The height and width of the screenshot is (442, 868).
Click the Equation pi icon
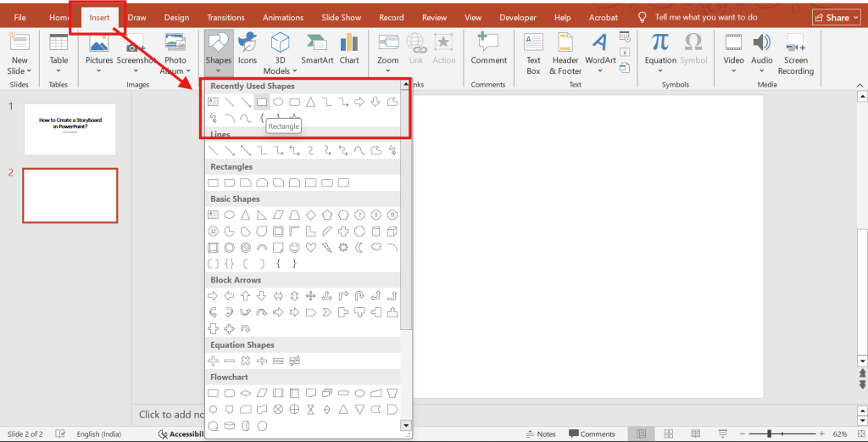tap(660, 43)
